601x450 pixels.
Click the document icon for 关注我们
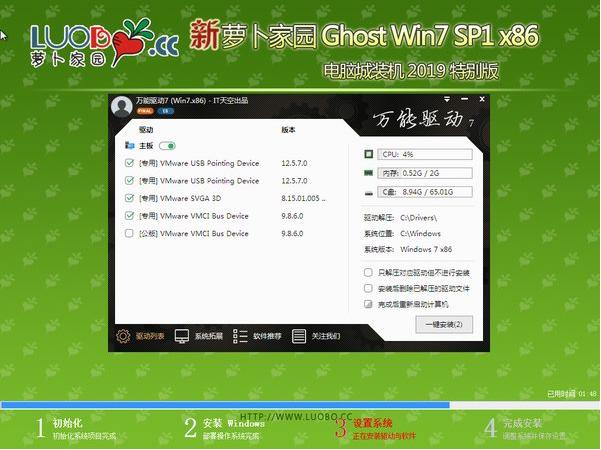click(x=299, y=336)
